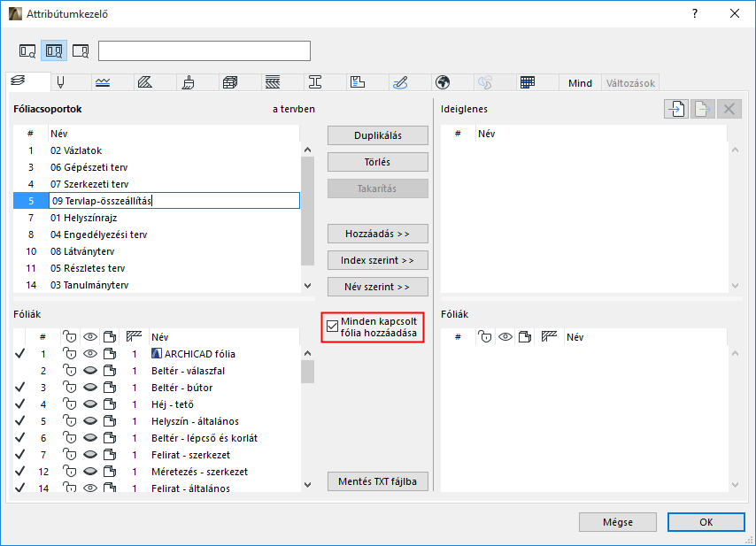Select the 06 Gépészeti terv row

(x=157, y=167)
